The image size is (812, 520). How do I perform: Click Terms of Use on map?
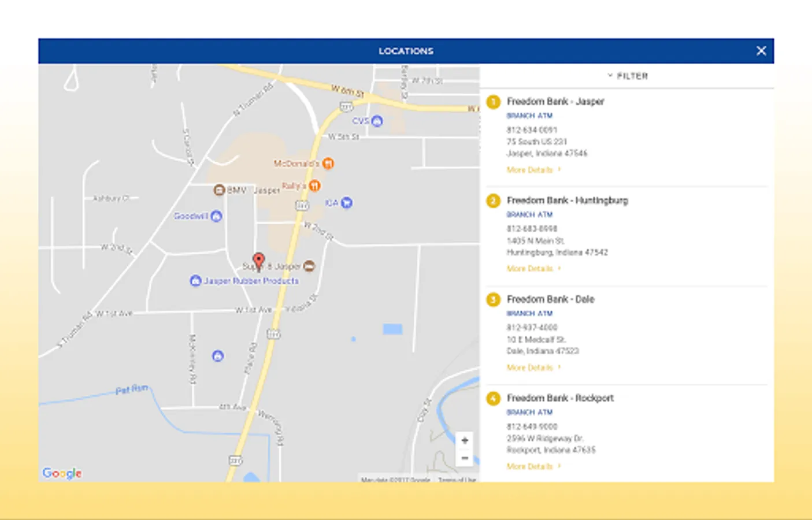click(x=457, y=480)
